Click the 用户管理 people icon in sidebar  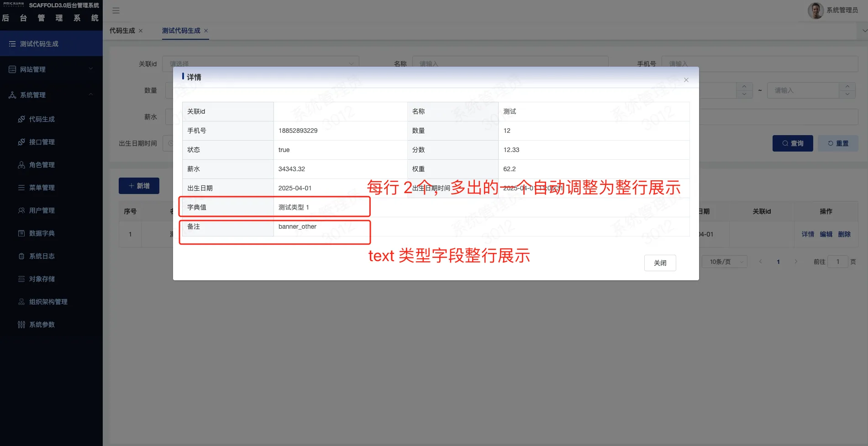pos(21,210)
